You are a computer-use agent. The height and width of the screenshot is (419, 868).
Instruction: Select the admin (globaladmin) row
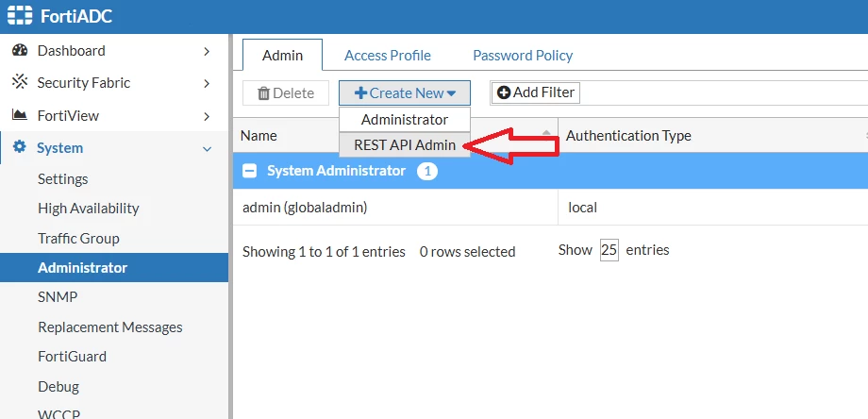550,208
